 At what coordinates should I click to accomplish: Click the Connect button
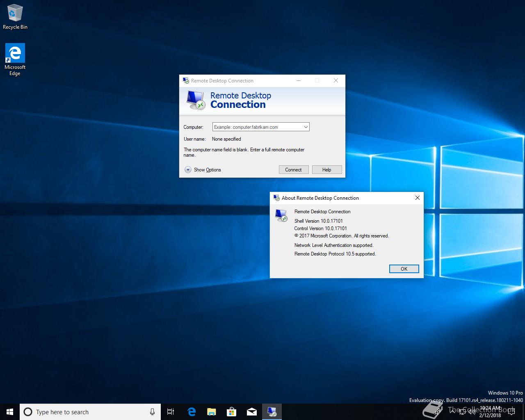294,170
